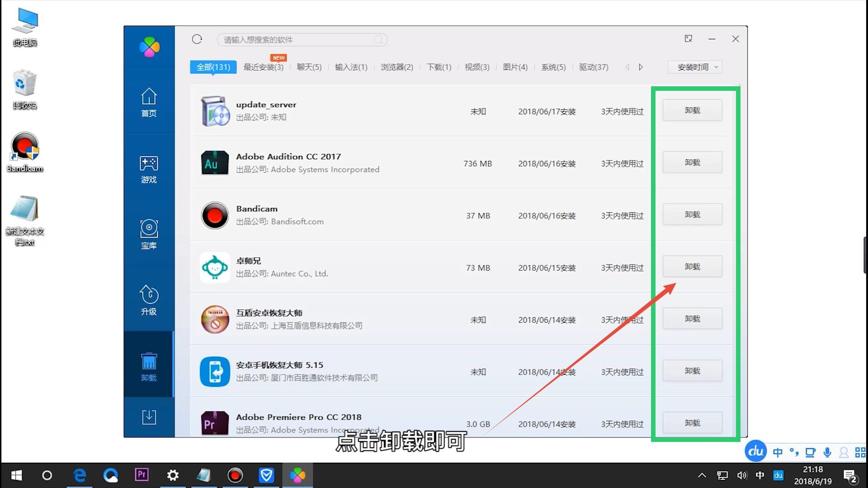Switch to 驱动(37) tab
Screen dimensions: 868x488
click(x=594, y=67)
